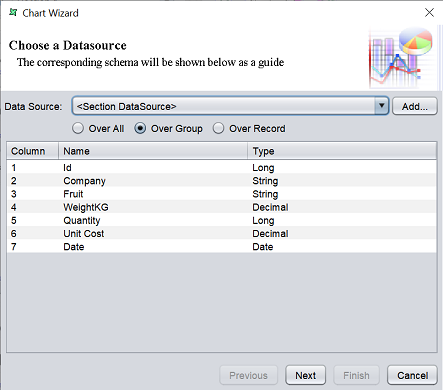The height and width of the screenshot is (390, 443).
Task: Click the Next button
Action: click(x=305, y=375)
